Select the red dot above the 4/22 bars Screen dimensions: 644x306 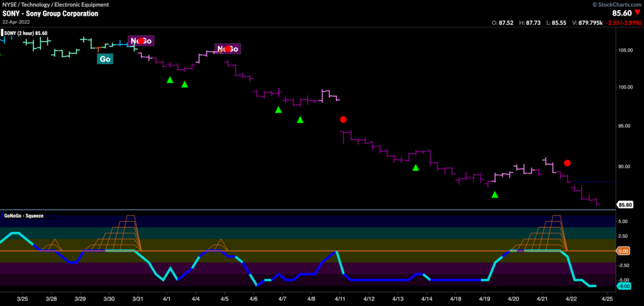pos(567,163)
